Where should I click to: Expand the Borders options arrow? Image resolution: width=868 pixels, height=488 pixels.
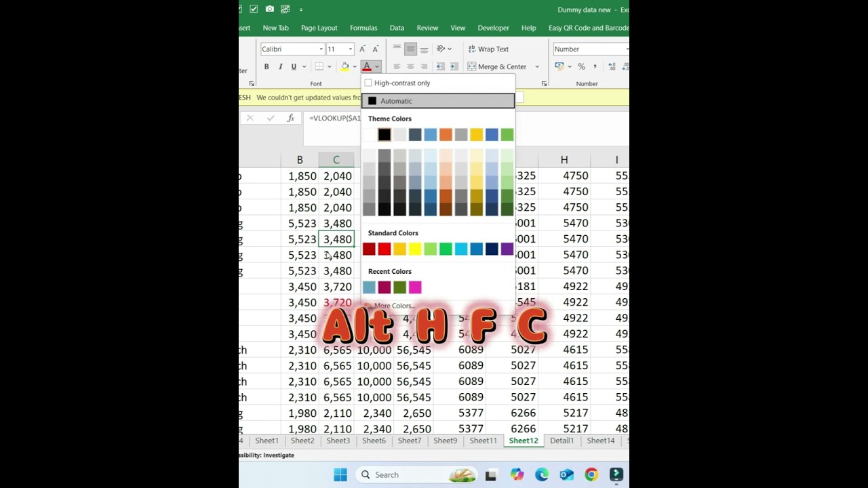pyautogui.click(x=329, y=66)
